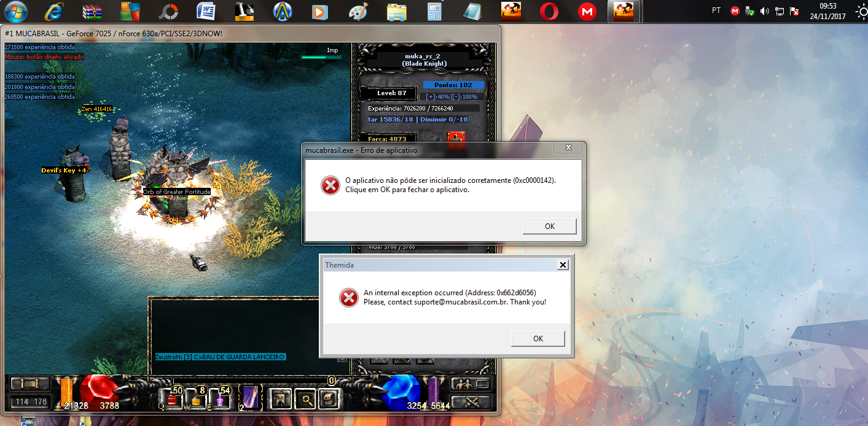Open the inventory chest icon

329,399
